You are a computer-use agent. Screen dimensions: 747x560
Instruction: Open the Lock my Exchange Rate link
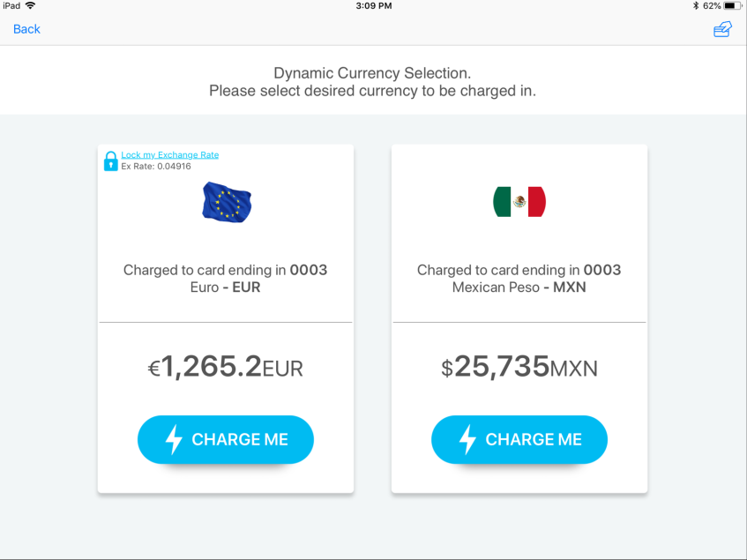(169, 153)
